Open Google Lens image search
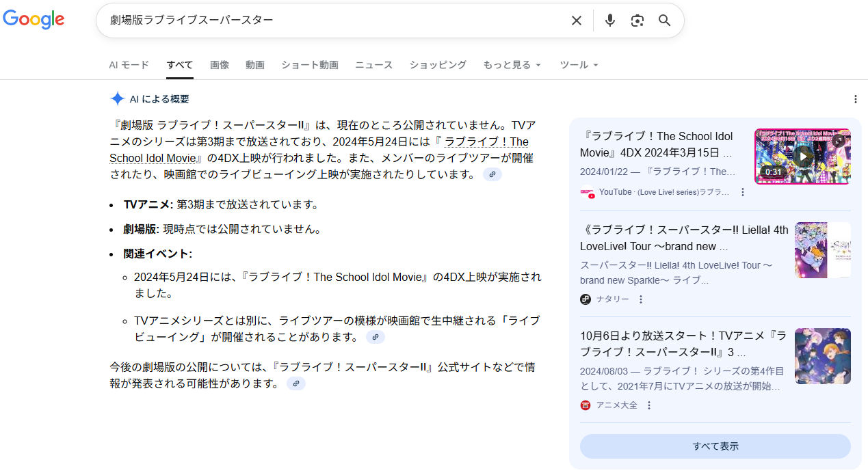This screenshot has height=473, width=868. [x=637, y=21]
